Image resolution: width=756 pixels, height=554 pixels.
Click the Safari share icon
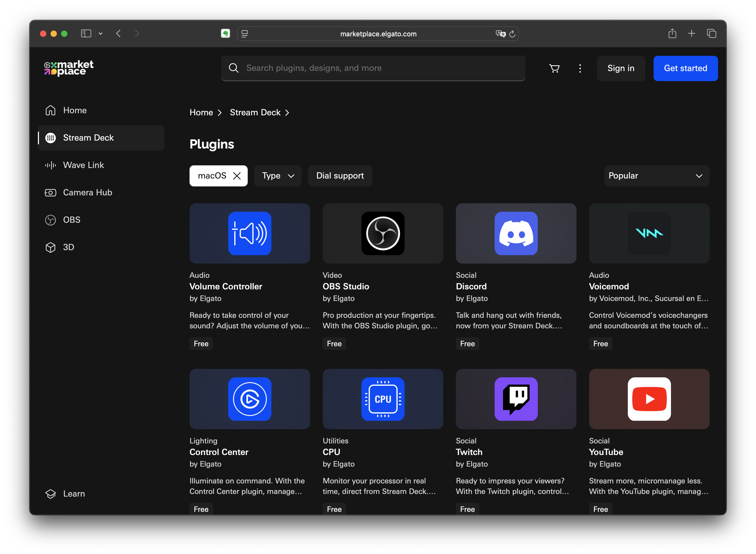(672, 33)
